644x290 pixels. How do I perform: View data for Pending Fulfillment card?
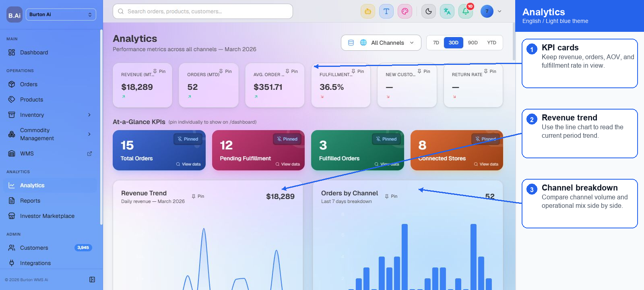click(x=288, y=164)
